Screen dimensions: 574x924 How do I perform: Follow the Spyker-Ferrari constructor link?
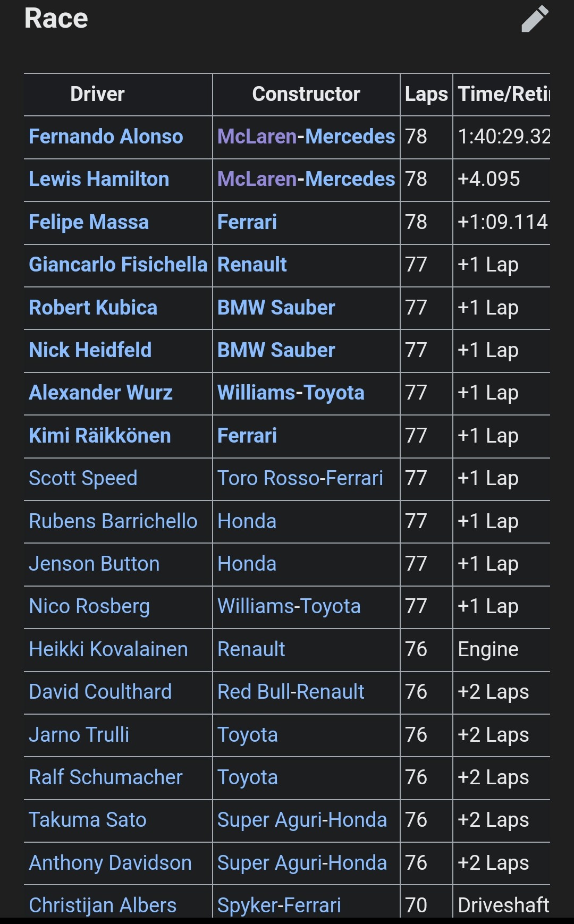[279, 905]
